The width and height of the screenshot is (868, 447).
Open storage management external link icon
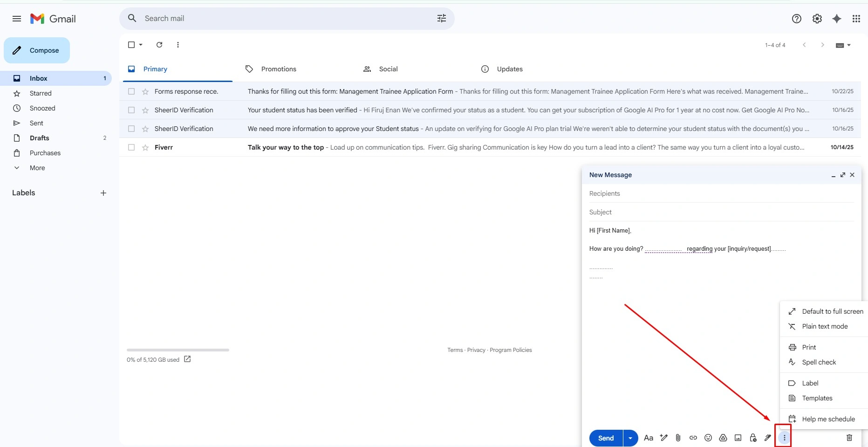187,359
